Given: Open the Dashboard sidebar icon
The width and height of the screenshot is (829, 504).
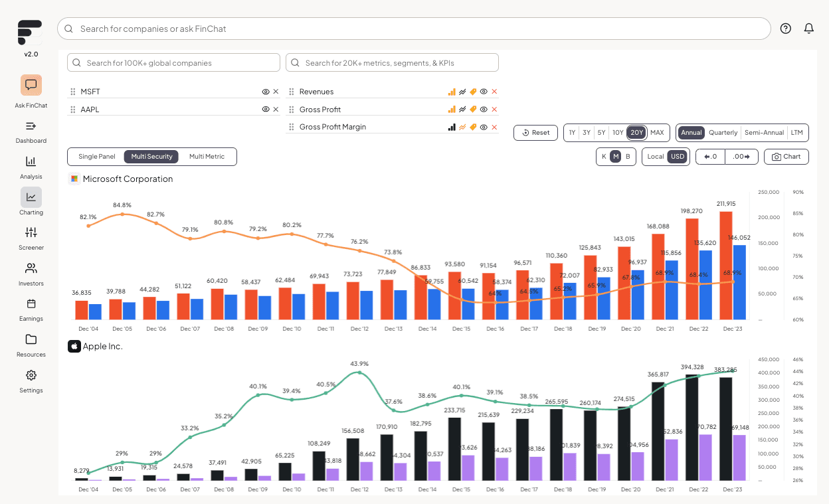Looking at the screenshot, I should (x=31, y=126).
